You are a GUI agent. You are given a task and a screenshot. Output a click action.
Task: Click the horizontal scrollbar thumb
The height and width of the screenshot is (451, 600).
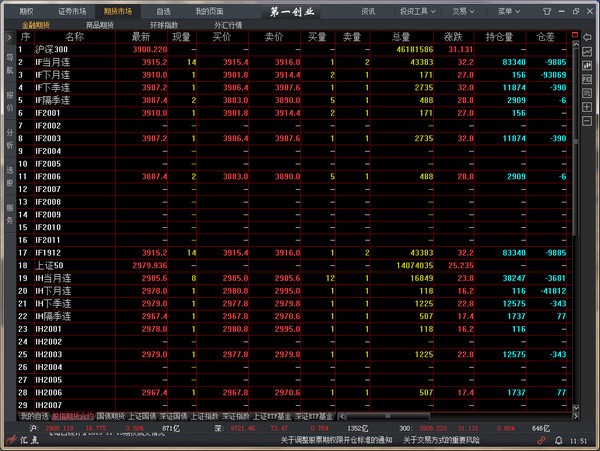(x=387, y=416)
